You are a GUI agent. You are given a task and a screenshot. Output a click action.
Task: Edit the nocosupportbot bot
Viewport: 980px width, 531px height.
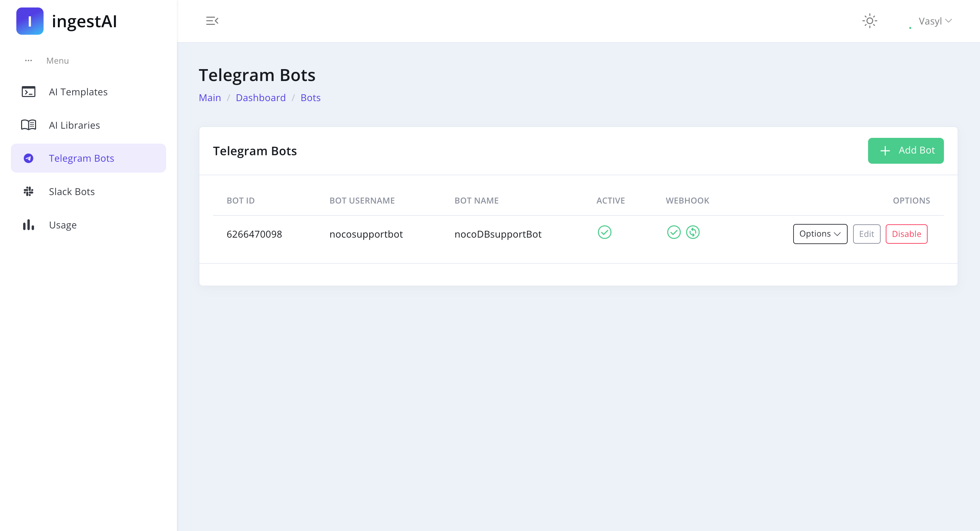click(866, 234)
